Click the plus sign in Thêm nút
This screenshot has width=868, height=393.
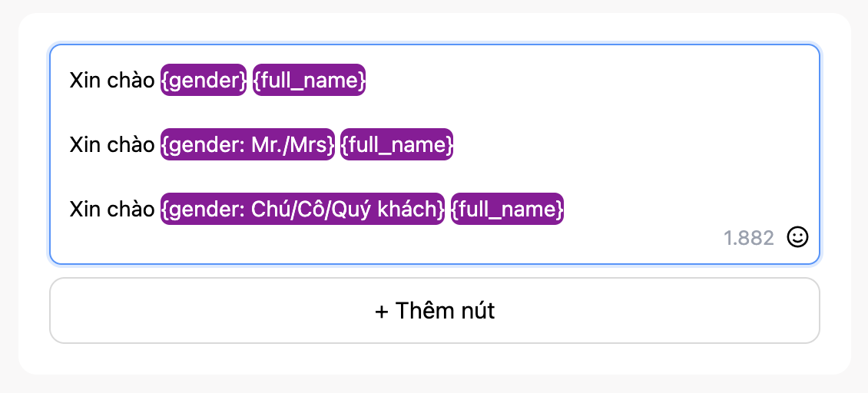[382, 311]
